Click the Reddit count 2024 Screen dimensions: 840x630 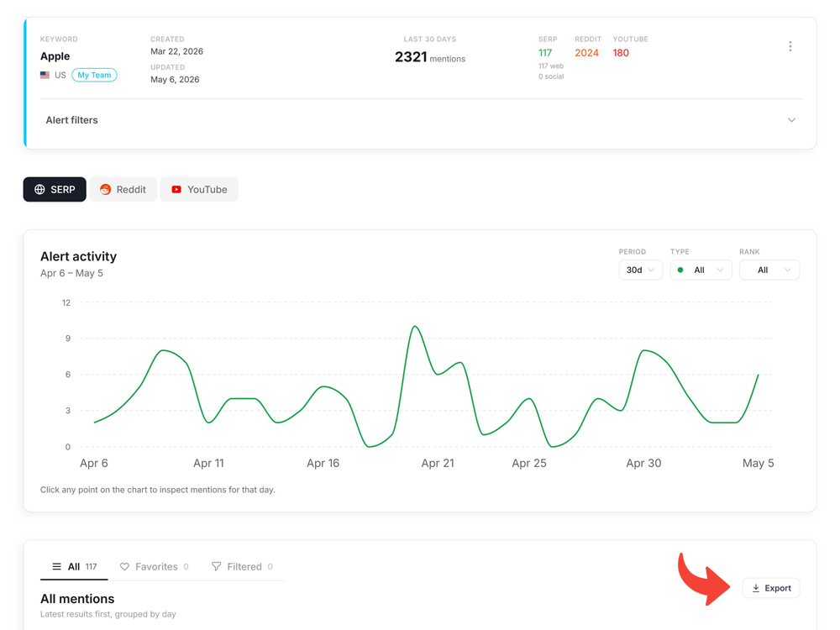[x=586, y=53]
